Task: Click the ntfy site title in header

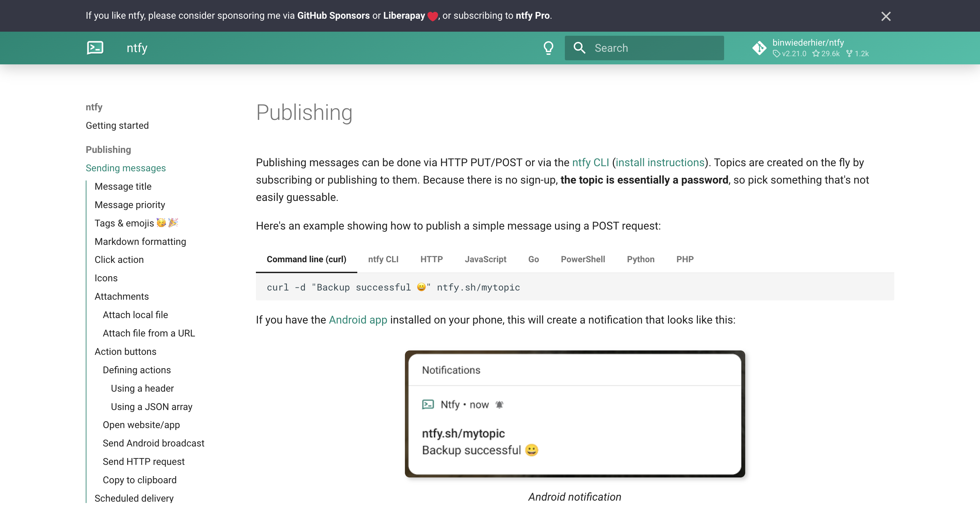Action: (x=137, y=48)
